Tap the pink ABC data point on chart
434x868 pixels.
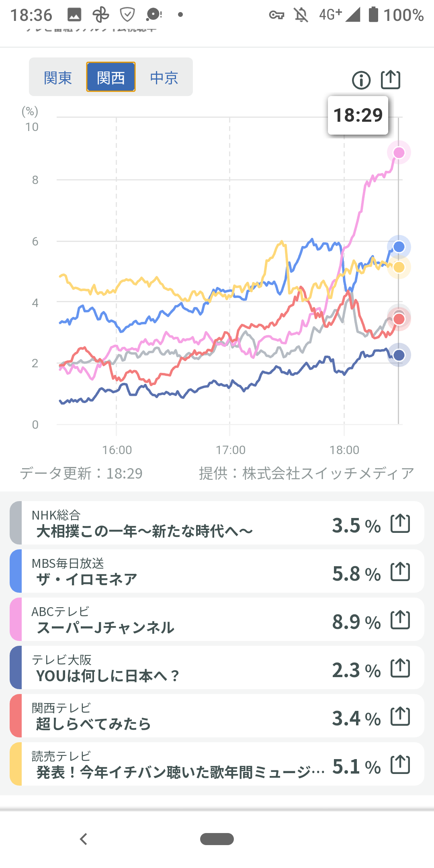[x=399, y=153]
